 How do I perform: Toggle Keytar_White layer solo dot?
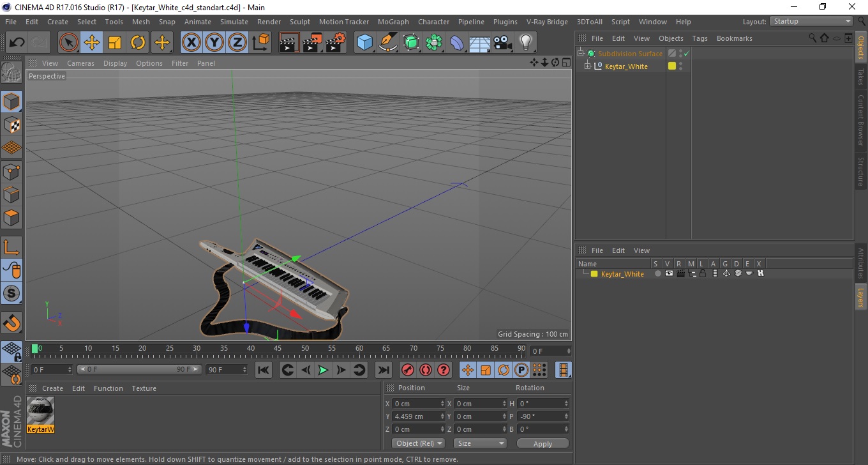click(657, 274)
